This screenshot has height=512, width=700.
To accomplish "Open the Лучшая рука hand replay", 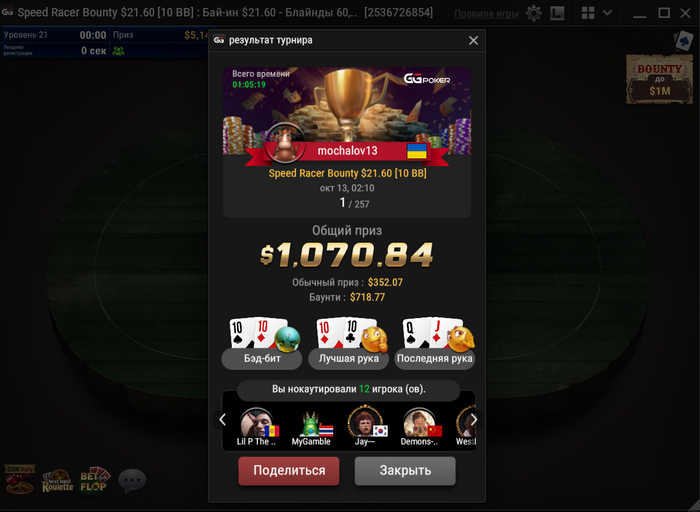I will click(349, 343).
